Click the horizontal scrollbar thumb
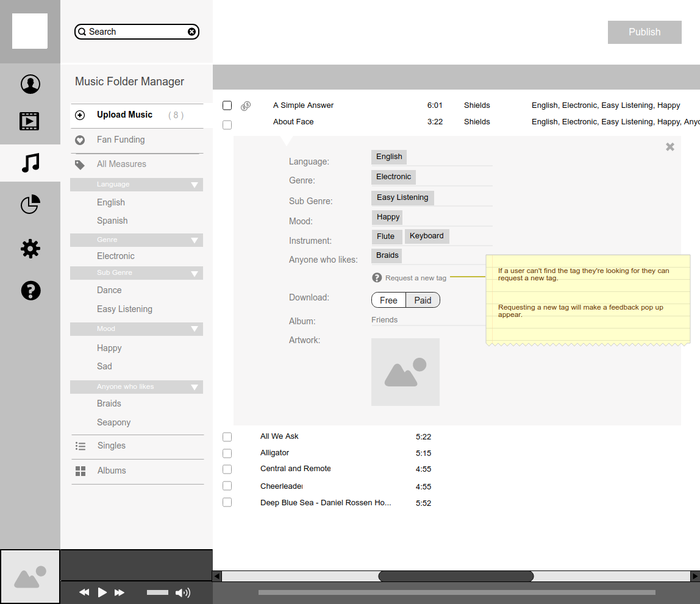700x604 pixels. [456, 577]
